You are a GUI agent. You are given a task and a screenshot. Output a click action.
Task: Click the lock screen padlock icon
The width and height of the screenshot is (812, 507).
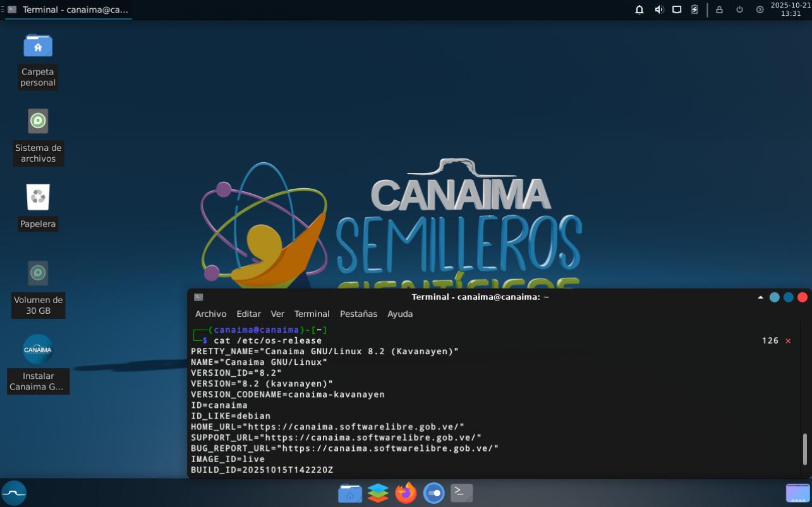click(x=719, y=9)
